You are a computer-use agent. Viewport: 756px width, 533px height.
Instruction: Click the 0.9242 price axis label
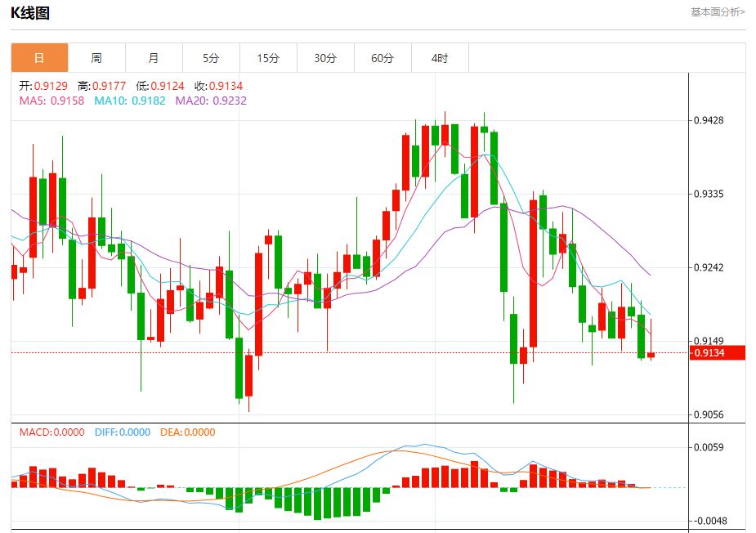pos(709,267)
